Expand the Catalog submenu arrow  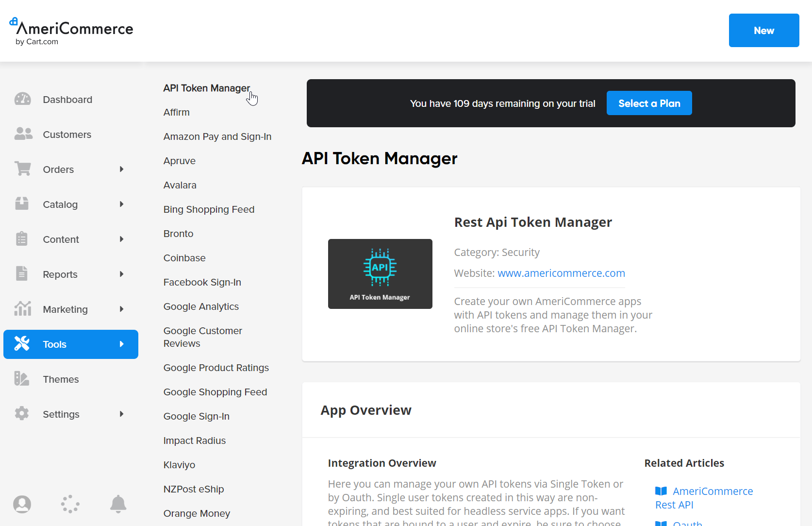click(122, 204)
